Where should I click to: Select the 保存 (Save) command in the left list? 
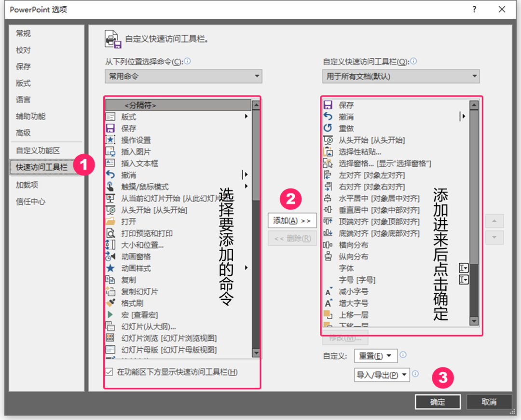[130, 128]
